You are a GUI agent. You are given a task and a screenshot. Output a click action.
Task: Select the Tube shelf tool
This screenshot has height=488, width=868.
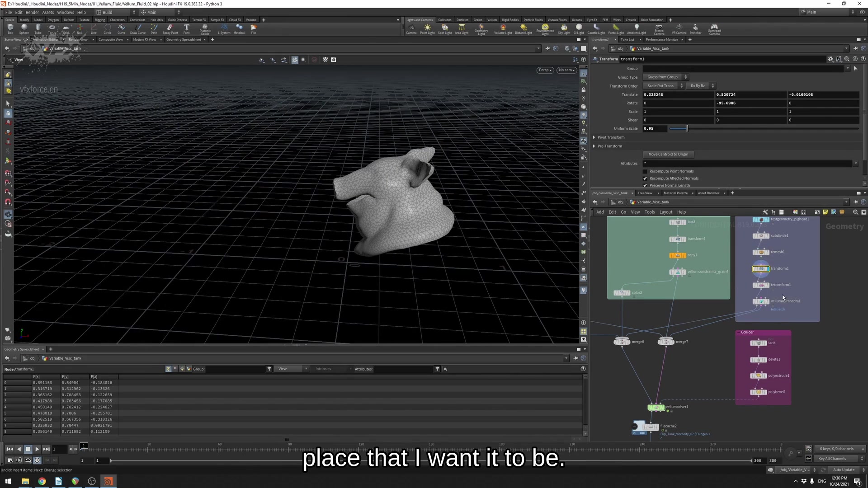(x=38, y=29)
